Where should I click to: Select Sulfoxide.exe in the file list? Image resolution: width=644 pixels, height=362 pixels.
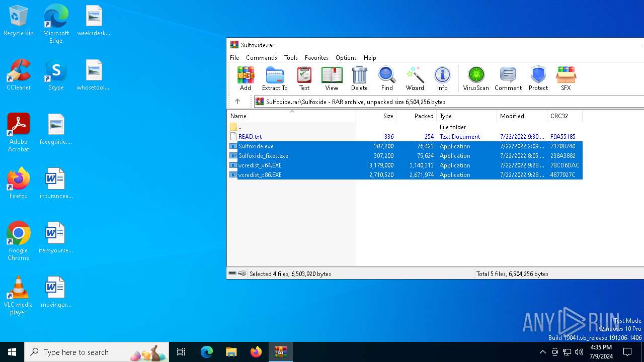click(x=405, y=146)
